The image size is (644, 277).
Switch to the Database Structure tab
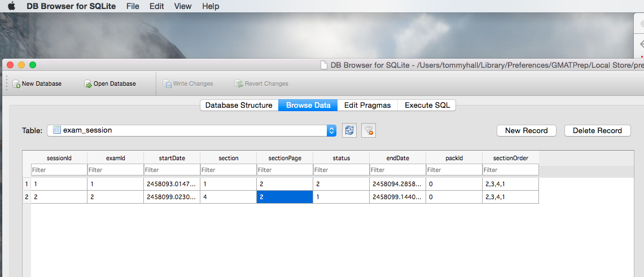click(239, 105)
